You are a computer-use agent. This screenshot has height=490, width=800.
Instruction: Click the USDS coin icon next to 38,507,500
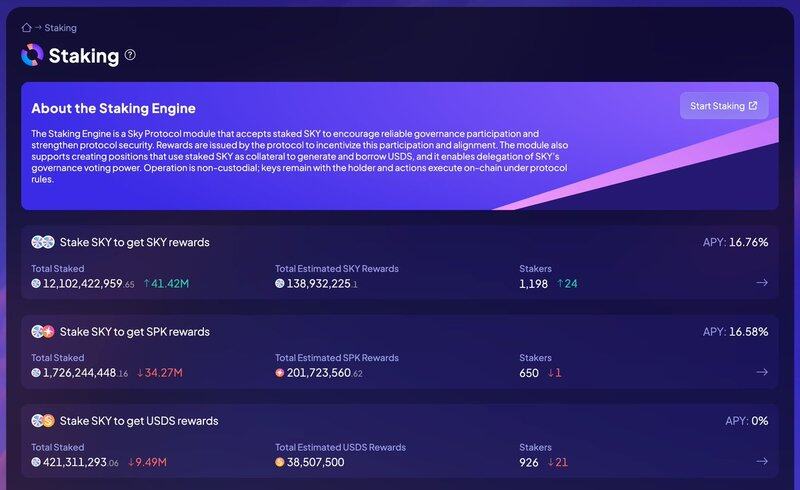[280, 463]
